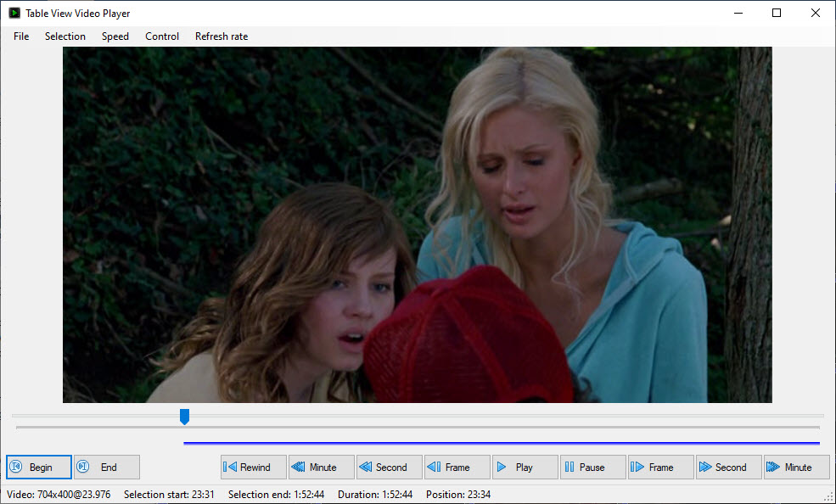The image size is (836, 504).
Task: Click the blue selection range bar
Action: (x=501, y=443)
